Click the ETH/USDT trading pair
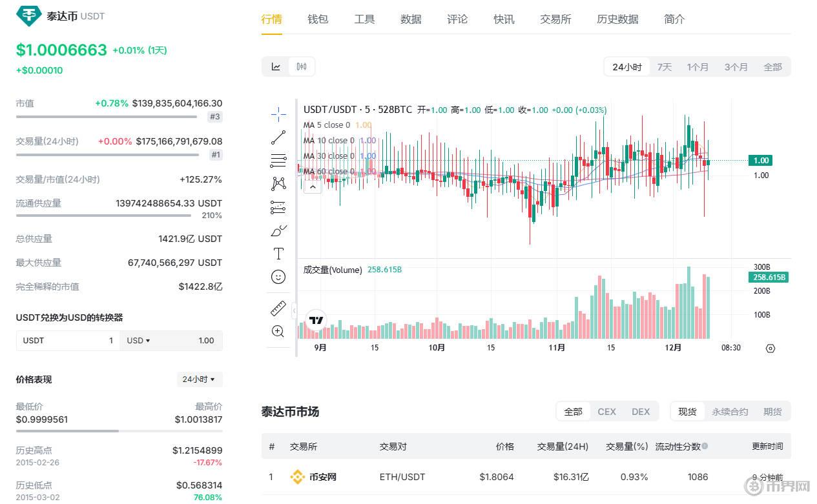 tap(402, 477)
